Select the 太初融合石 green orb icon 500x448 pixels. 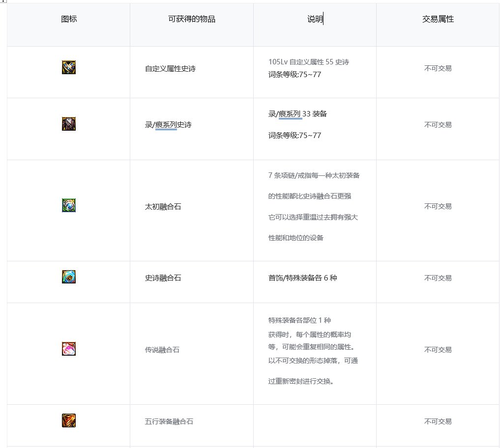coord(69,205)
